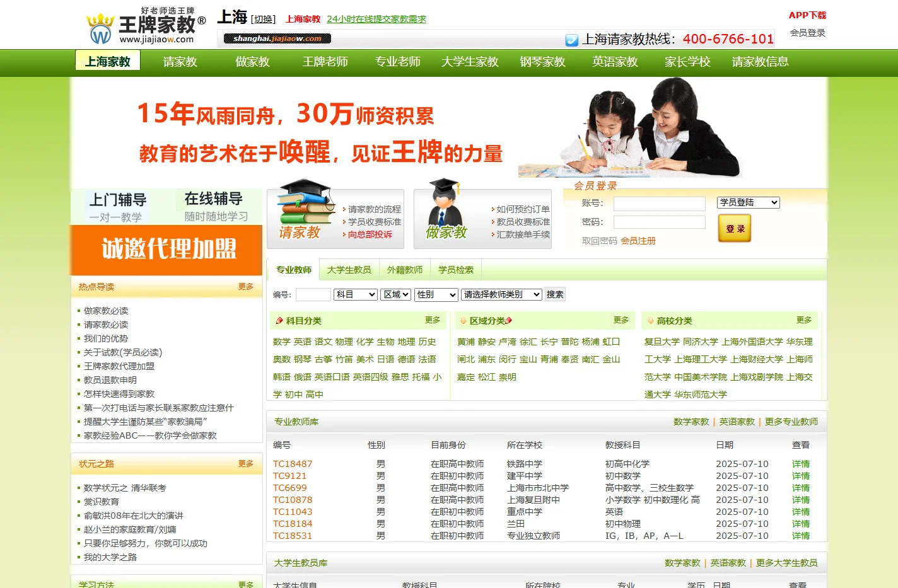Select the 数学 subject link
Image resolution: width=898 pixels, height=588 pixels.
(x=282, y=342)
